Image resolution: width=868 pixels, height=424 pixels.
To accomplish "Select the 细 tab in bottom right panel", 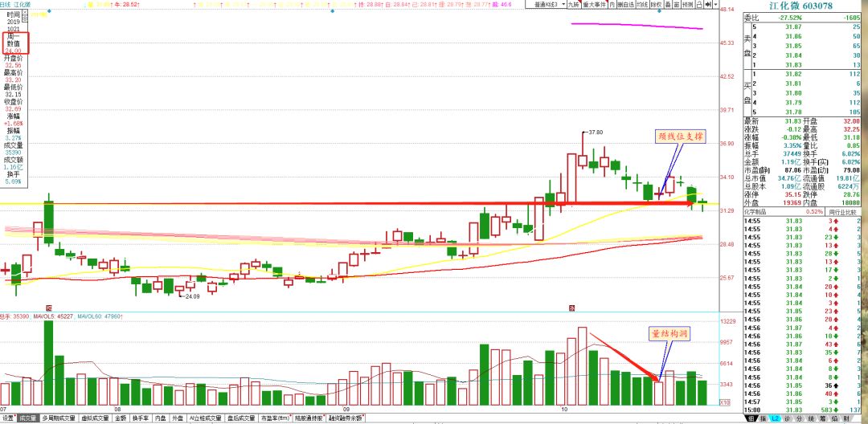I will [x=751, y=418].
